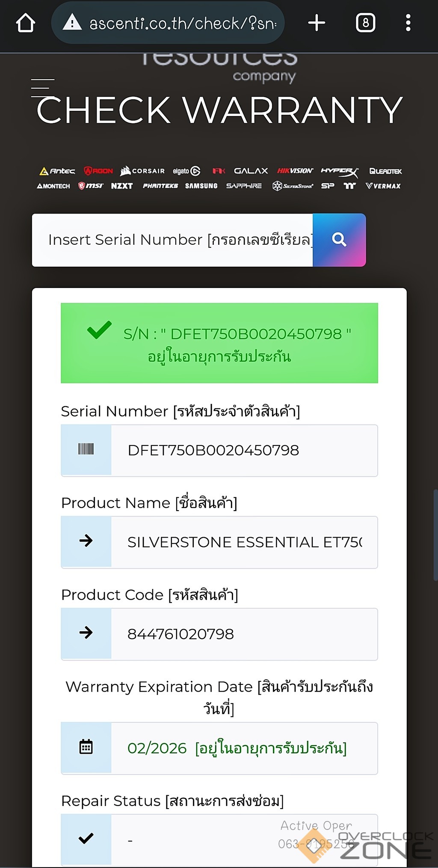Click the MSI brand logo
This screenshot has width=438, height=868.
point(91,186)
